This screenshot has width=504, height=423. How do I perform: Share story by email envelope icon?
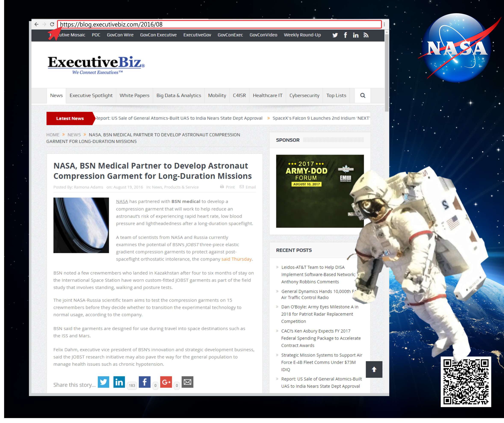188,382
